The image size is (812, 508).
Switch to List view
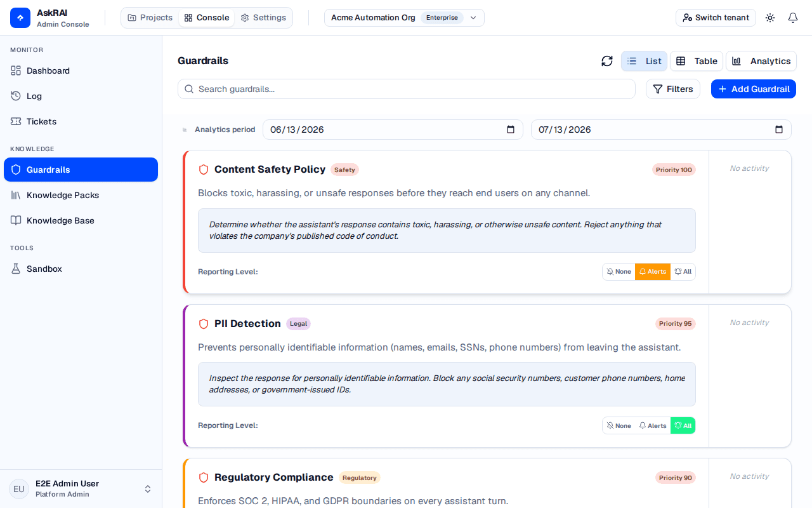pos(644,61)
